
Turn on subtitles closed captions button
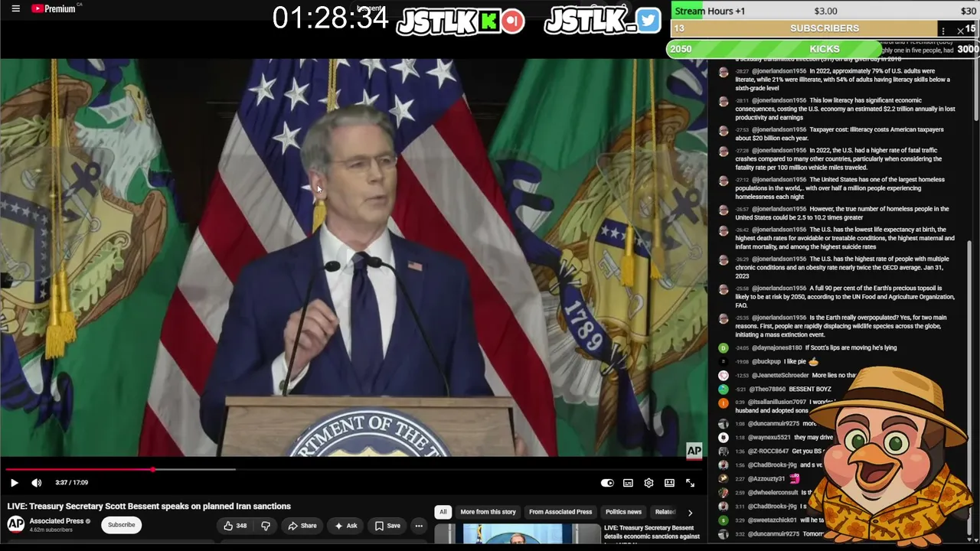tap(628, 483)
